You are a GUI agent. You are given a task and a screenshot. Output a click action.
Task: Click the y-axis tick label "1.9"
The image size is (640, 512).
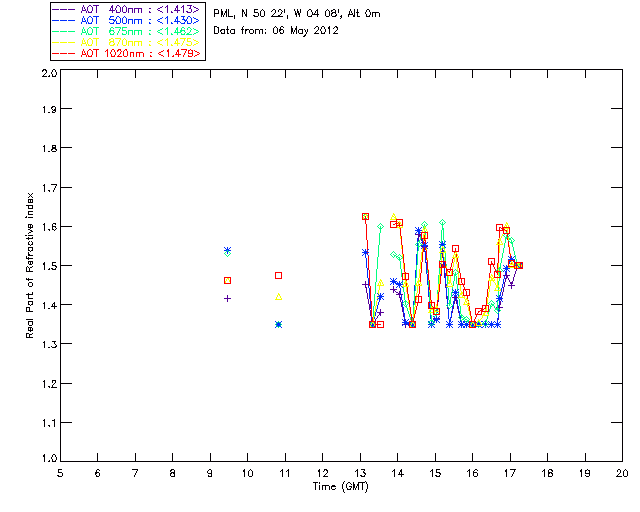pyautogui.click(x=49, y=109)
